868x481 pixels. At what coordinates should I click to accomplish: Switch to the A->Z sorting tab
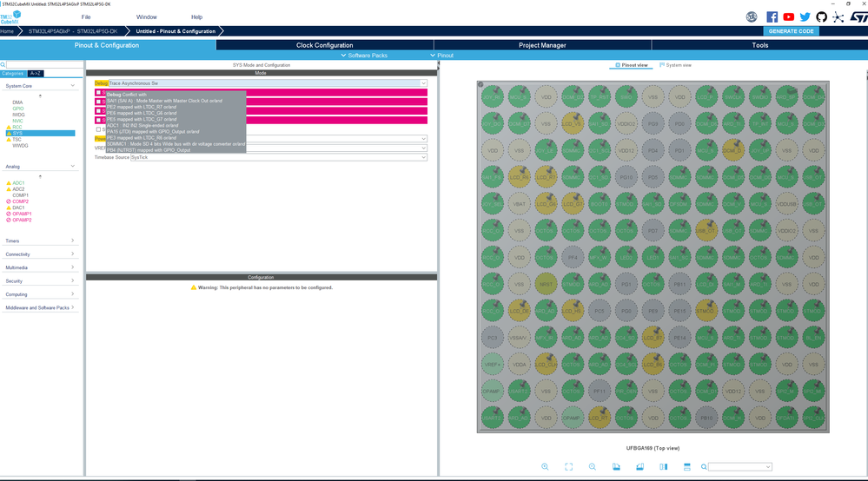click(36, 74)
